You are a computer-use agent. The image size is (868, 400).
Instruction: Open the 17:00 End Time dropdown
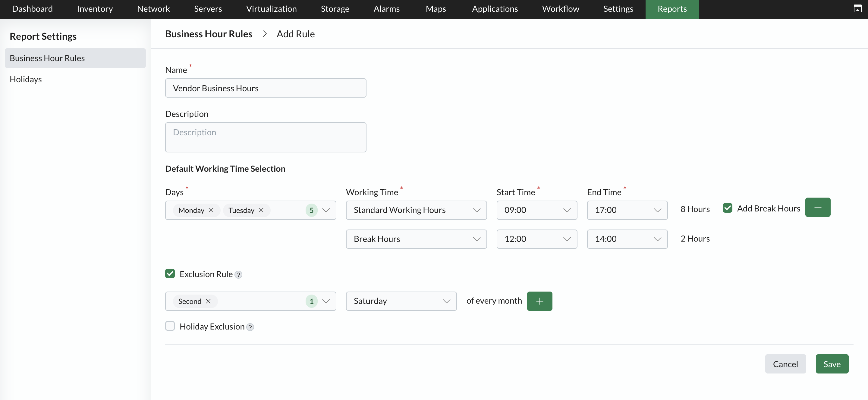(x=627, y=210)
